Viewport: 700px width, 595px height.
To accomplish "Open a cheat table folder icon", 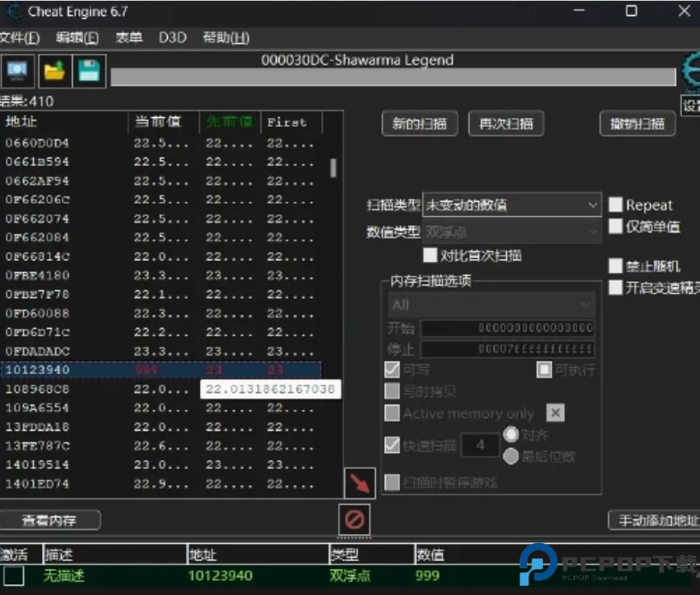I will pos(55,71).
